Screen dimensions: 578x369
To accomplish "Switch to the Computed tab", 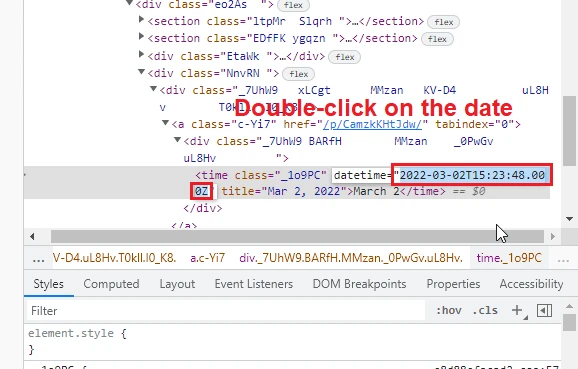I will coord(111,284).
